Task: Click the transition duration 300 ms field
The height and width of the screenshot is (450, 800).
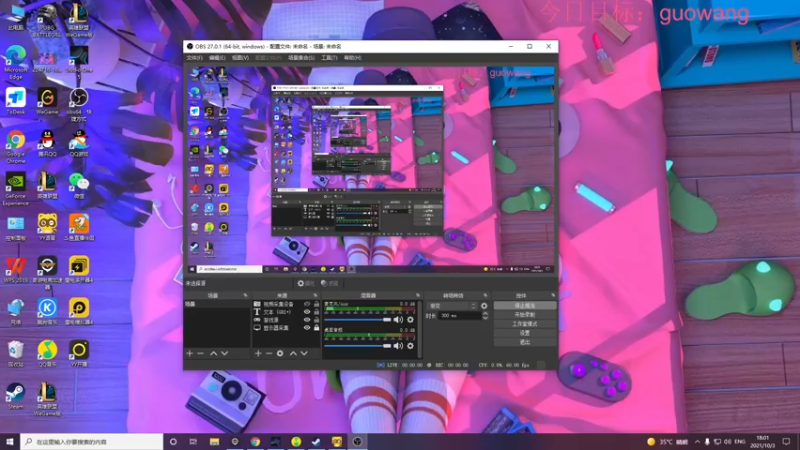Action: point(460,316)
